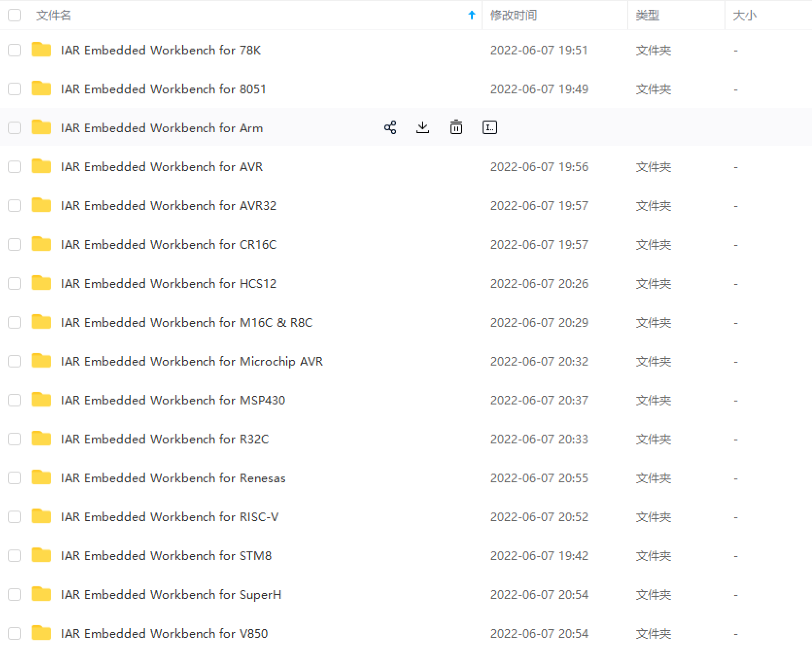
Task: Sort by the 大小 column header
Action: tap(744, 15)
